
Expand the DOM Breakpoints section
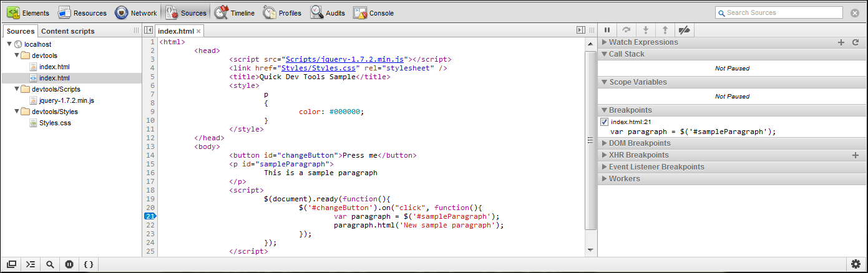(604, 143)
